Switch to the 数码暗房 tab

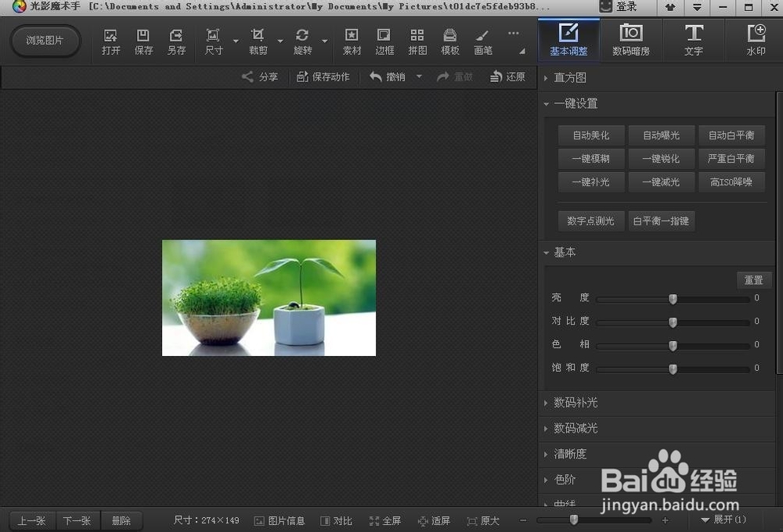point(631,40)
